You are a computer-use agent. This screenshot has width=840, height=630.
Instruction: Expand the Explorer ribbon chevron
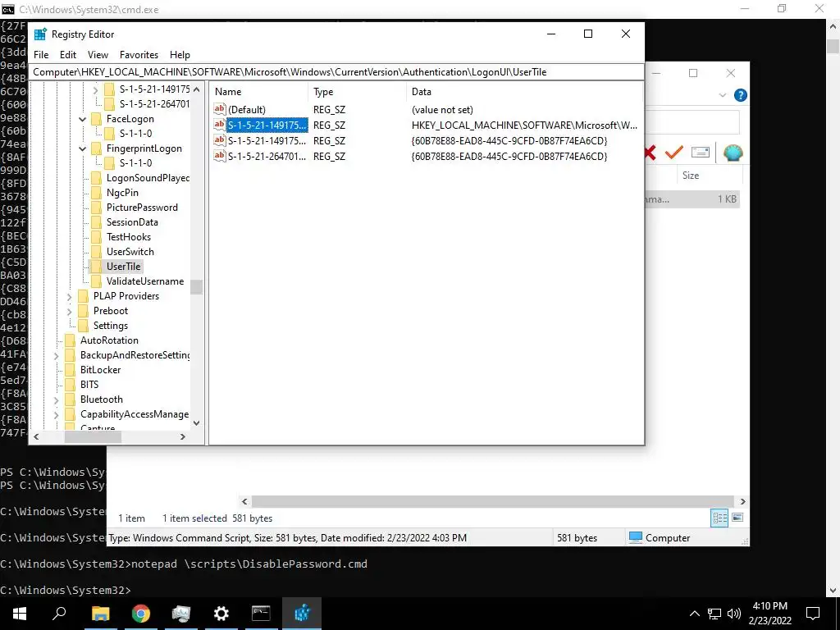coord(722,95)
